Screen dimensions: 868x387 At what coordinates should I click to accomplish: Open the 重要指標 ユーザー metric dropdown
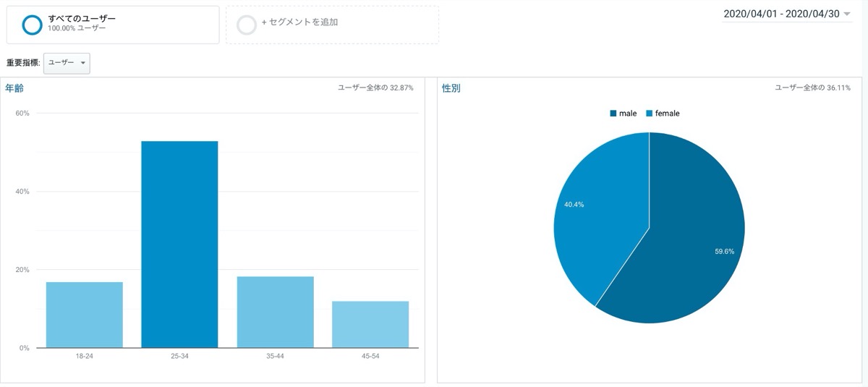tap(67, 63)
